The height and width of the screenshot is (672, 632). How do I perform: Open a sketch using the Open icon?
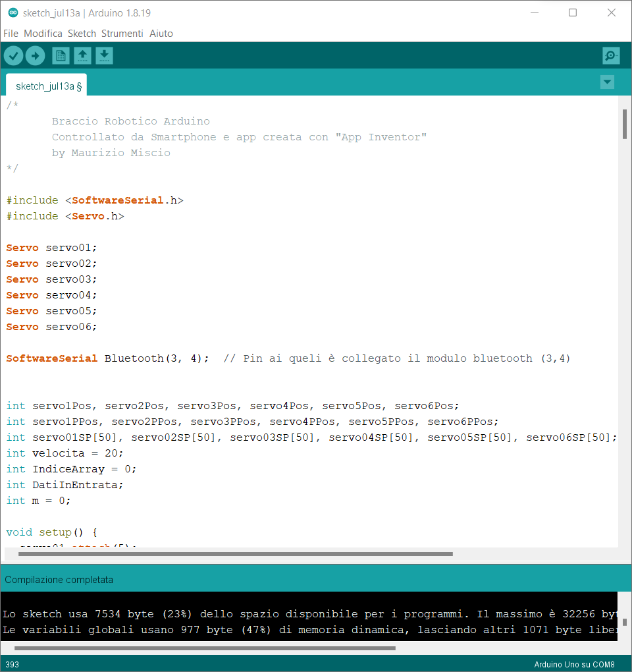[82, 55]
